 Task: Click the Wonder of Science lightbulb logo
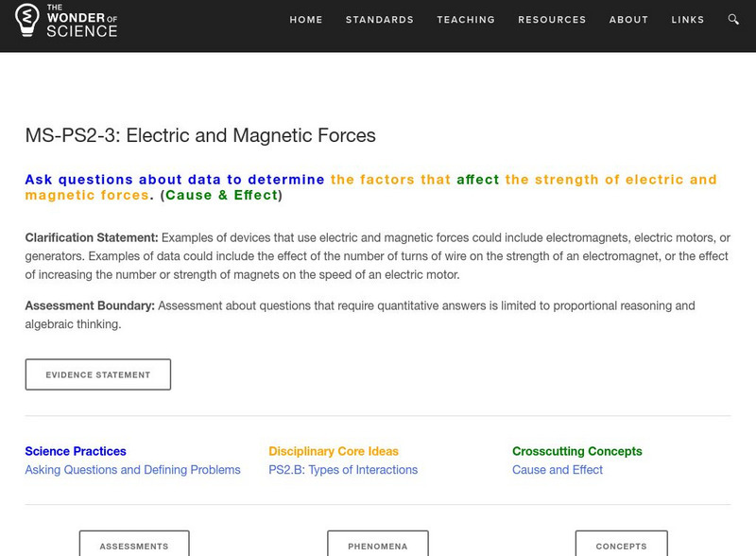point(28,19)
